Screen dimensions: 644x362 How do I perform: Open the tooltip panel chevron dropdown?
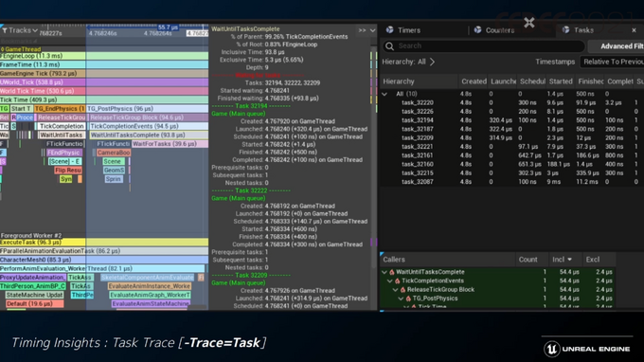coord(372,30)
